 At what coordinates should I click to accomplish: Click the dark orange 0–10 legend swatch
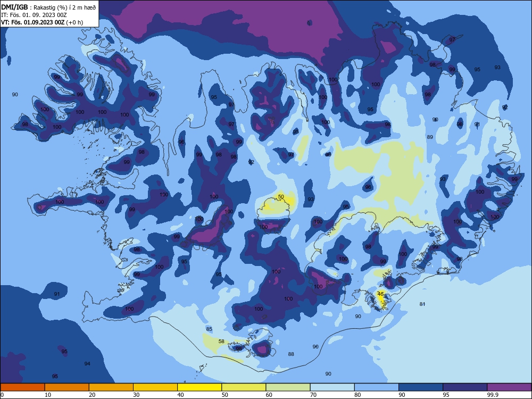22,387
